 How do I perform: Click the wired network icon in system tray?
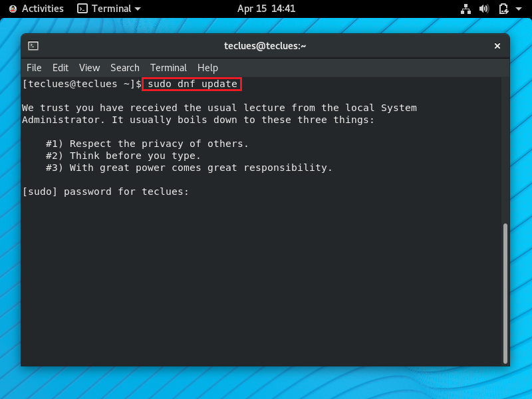(465, 9)
